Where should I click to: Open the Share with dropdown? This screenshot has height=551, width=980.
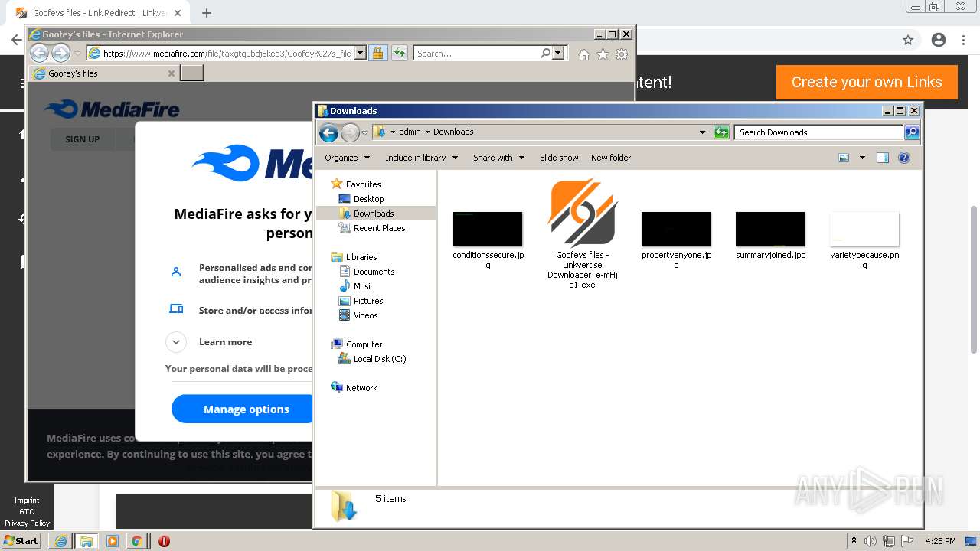coord(498,158)
